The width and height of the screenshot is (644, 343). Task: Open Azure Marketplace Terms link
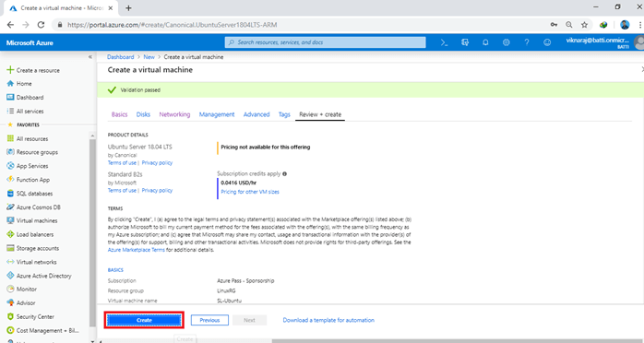point(136,250)
